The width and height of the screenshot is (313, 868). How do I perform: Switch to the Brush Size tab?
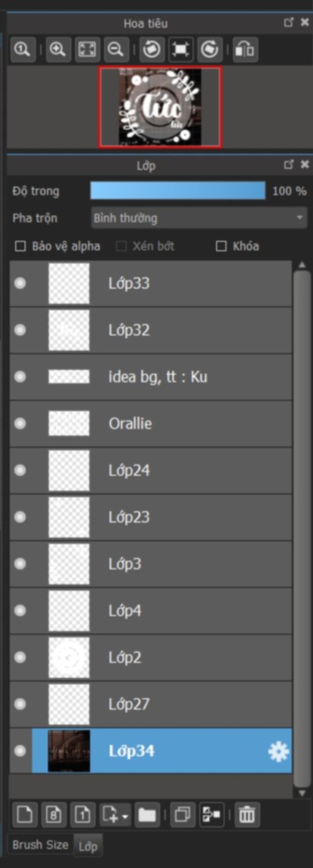click(x=40, y=845)
